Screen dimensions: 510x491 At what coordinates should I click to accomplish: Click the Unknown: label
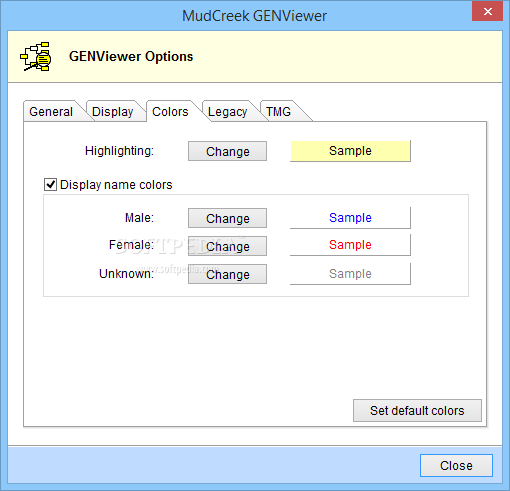127,274
